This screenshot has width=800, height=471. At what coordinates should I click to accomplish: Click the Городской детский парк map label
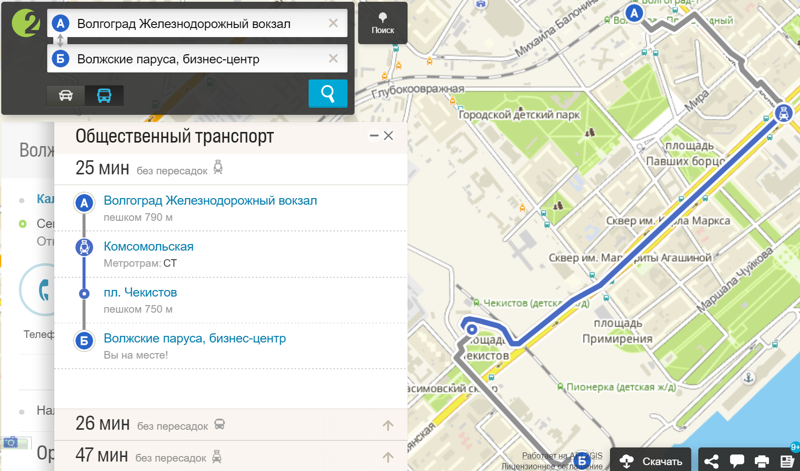pyautogui.click(x=519, y=115)
